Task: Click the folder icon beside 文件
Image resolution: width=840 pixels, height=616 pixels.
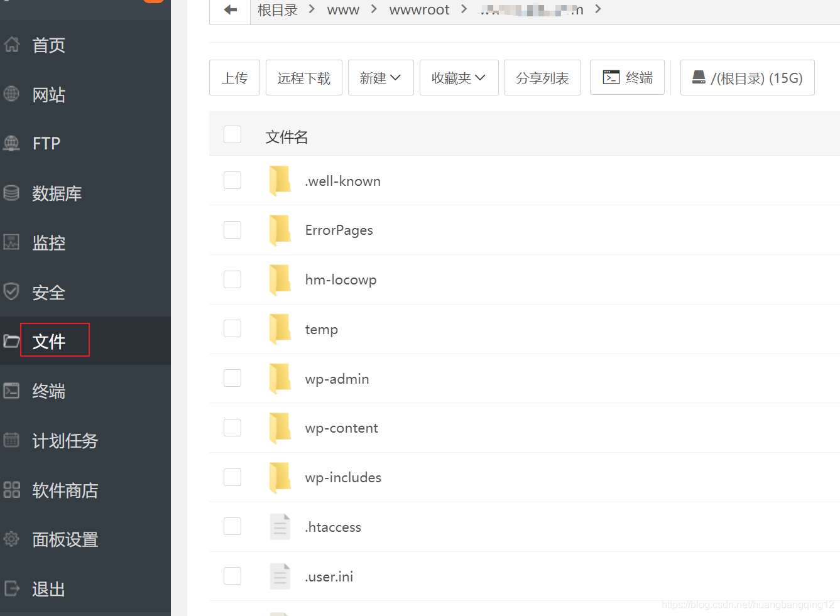Action: coord(11,341)
